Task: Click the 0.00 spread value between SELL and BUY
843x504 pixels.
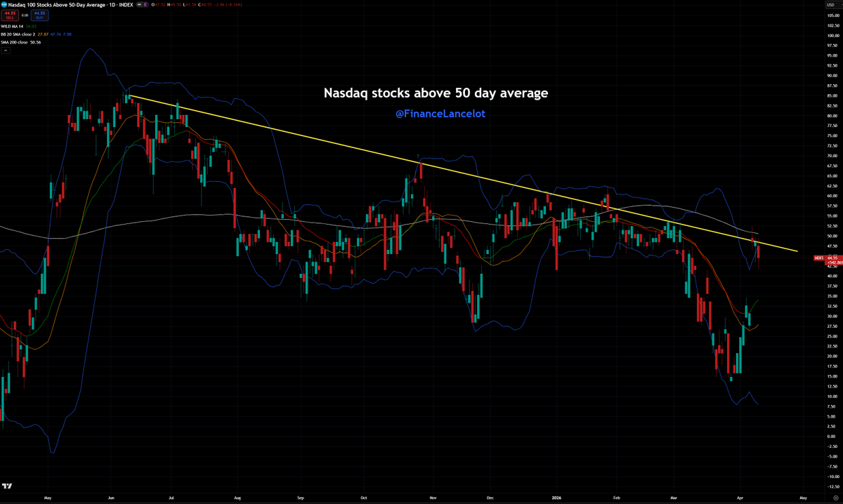Action: (x=25, y=15)
